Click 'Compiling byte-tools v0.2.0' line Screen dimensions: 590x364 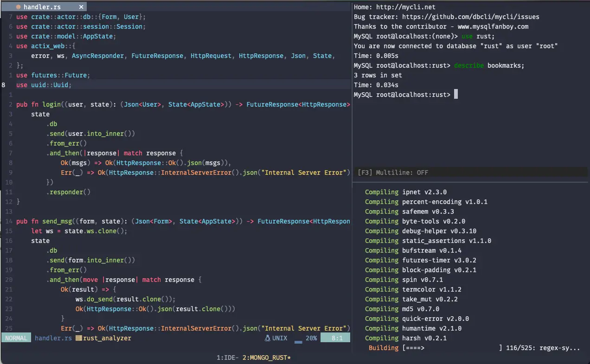pos(415,221)
